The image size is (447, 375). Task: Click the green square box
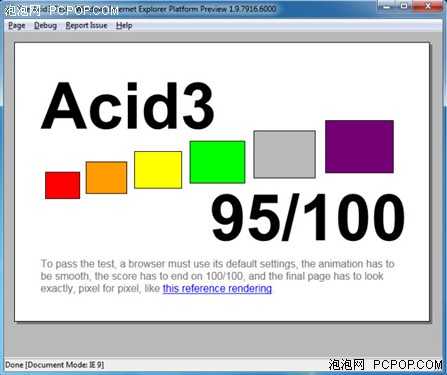click(217, 162)
